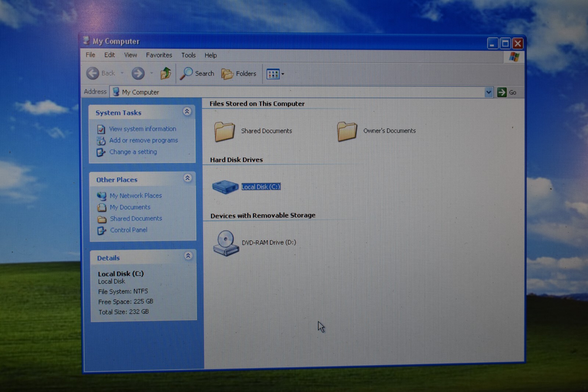Screen dimensions: 588x392
Task: Click Add or remove programs link
Action: (143, 140)
